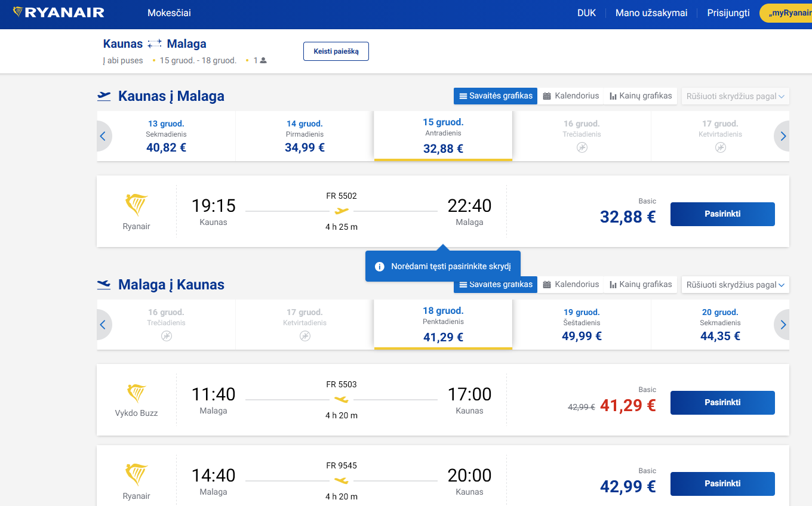Switch return view to Kainų grafikas
The image size is (812, 506).
click(x=641, y=285)
